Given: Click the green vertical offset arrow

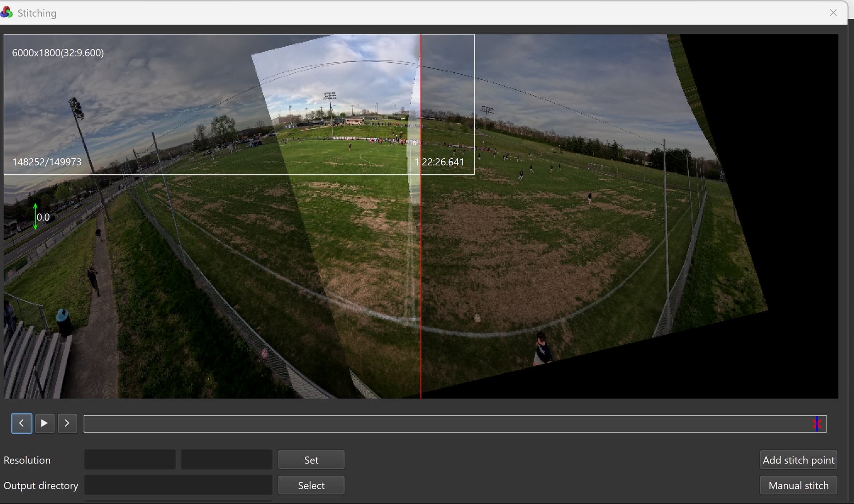Looking at the screenshot, I should pyautogui.click(x=36, y=216).
